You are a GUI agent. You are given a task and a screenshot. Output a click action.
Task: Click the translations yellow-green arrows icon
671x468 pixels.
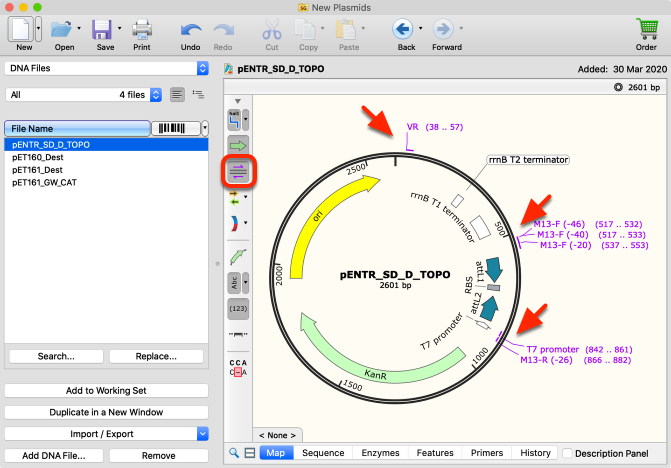(x=234, y=197)
